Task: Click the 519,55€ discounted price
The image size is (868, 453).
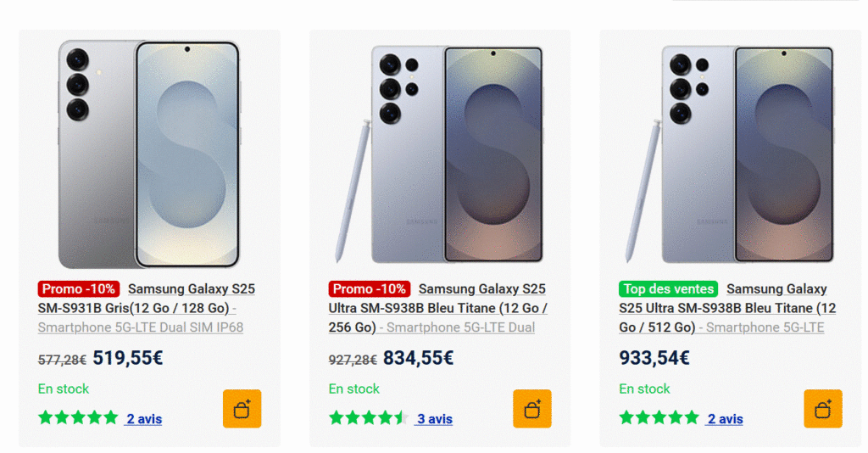Action: 128,358
